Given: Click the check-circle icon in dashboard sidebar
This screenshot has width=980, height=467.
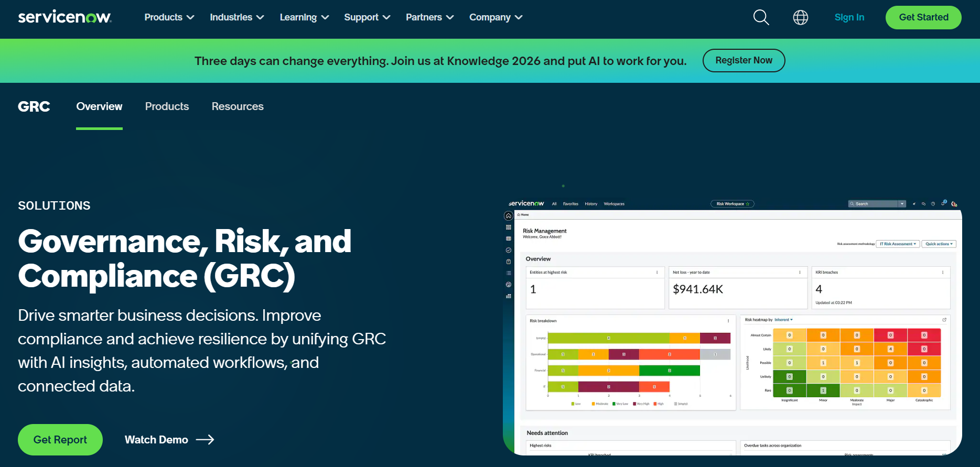Looking at the screenshot, I should coord(508,250).
